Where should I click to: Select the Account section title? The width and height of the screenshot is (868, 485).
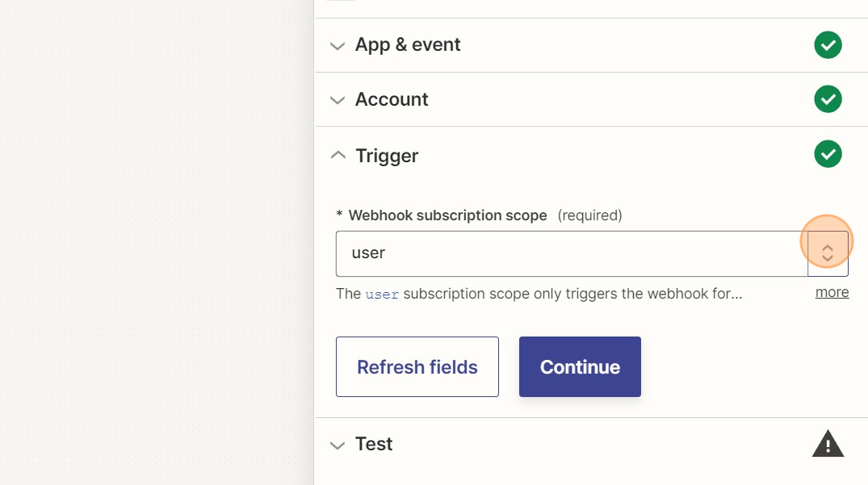pos(392,100)
